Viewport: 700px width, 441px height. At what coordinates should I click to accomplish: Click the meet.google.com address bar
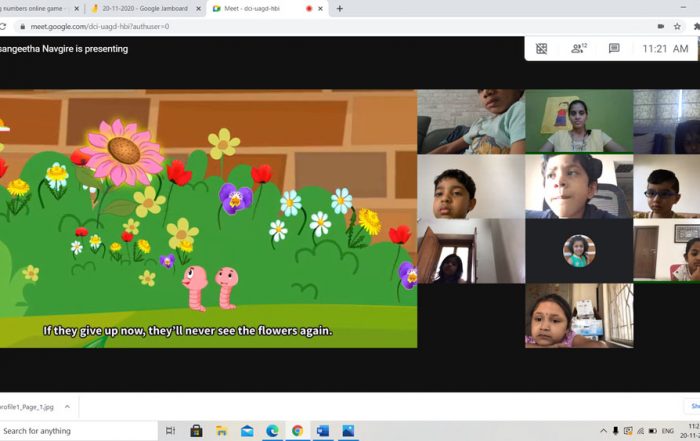tap(100, 26)
